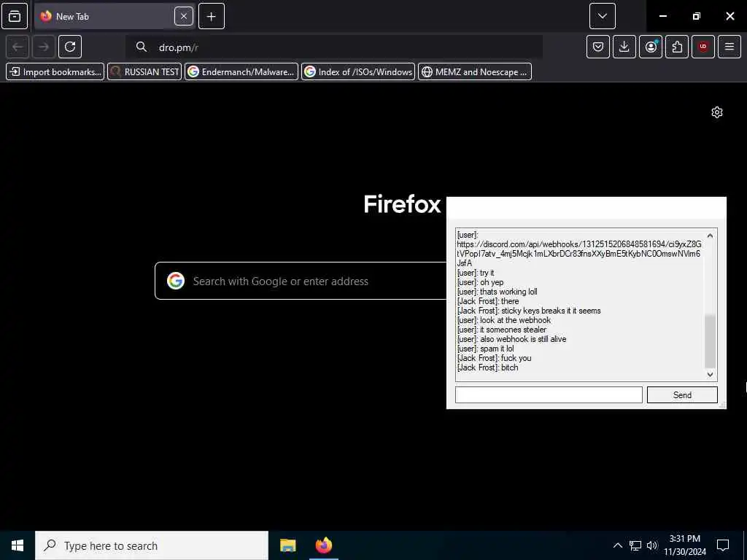Click the discord webhook URL text in chat
Screen dimensions: 747x560
coord(578,253)
